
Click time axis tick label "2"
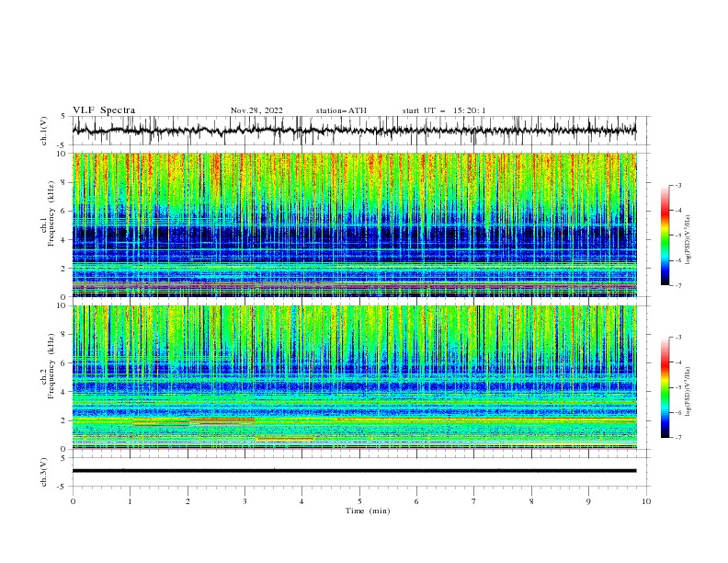point(188,501)
